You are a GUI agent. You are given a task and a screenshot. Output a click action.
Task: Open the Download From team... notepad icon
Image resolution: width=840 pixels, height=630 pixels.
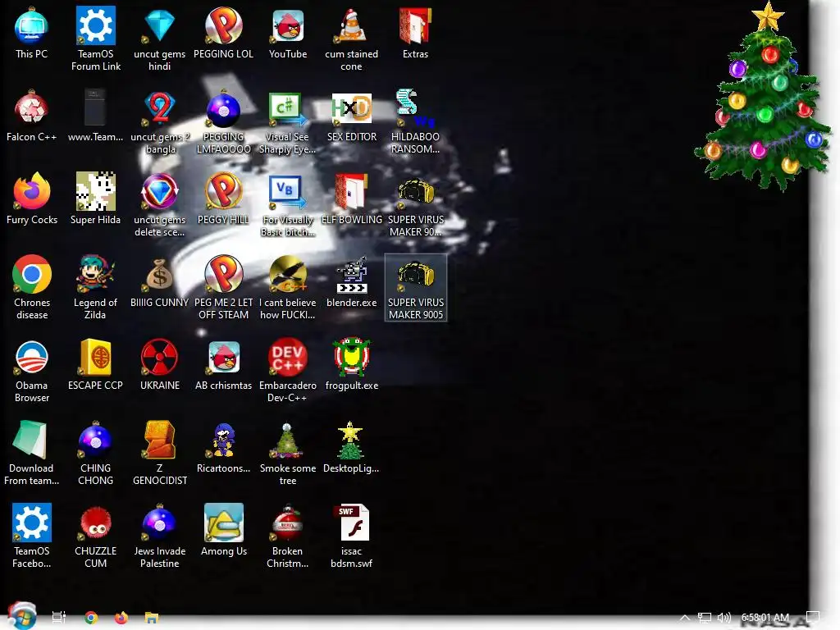coord(32,453)
